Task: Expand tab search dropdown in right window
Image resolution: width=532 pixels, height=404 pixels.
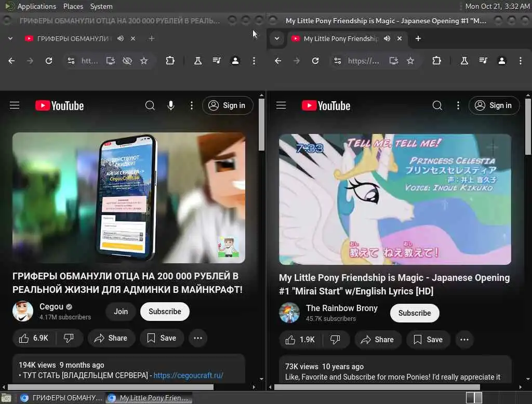Action: [277, 38]
